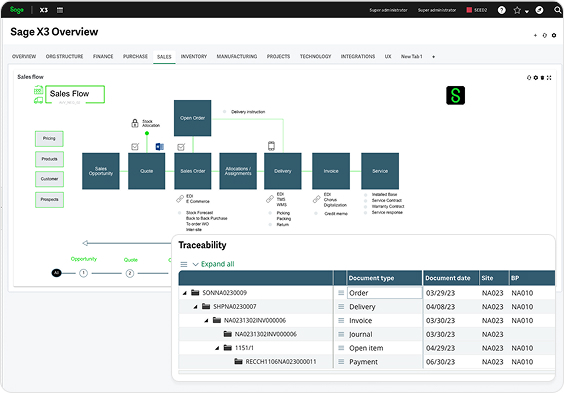Click the green factory icon above truck
The width and height of the screenshot is (564, 393).
[38, 90]
